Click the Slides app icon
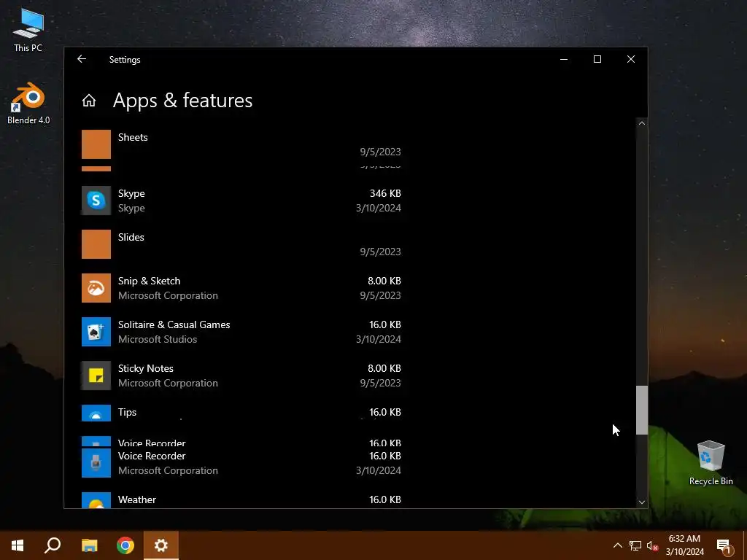The height and width of the screenshot is (560, 747). 96,244
